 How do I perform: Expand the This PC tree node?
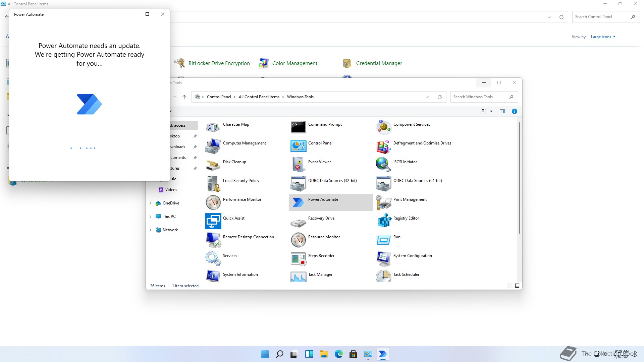(150, 217)
